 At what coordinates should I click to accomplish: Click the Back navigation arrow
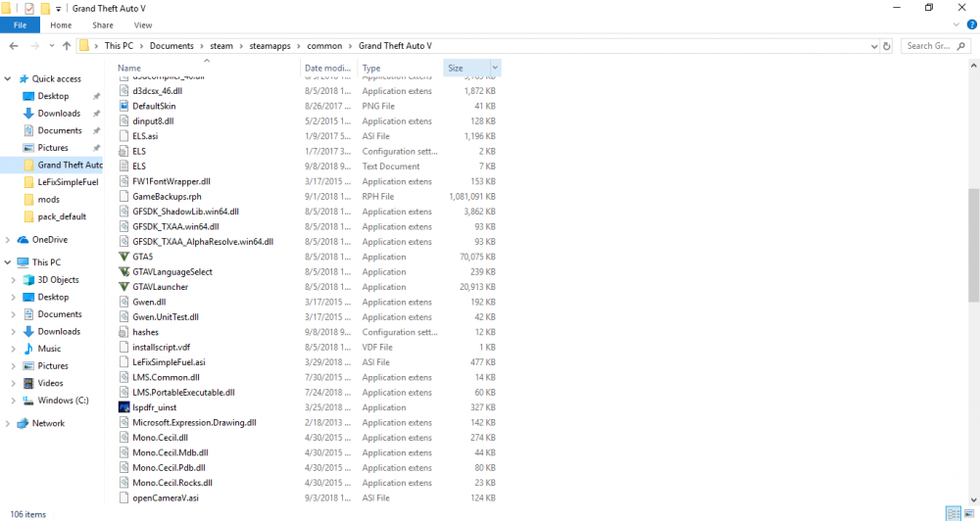14,46
